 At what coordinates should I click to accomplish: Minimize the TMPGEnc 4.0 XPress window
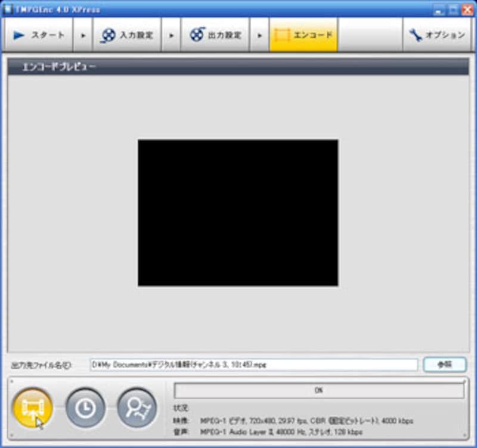(439, 10)
